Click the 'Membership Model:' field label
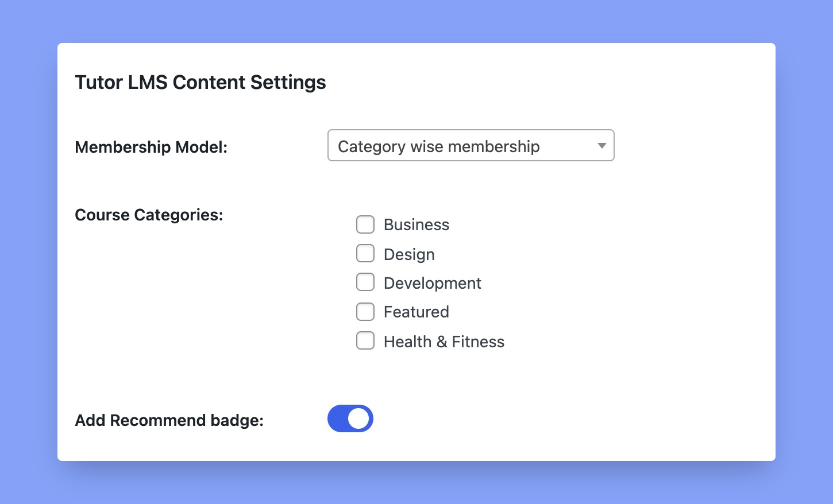The width and height of the screenshot is (833, 504). point(151,147)
